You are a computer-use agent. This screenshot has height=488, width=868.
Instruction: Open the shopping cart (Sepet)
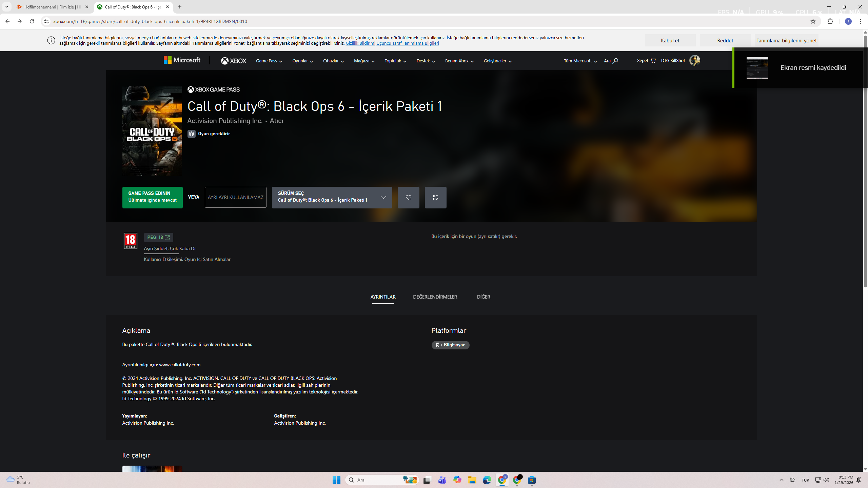point(646,60)
